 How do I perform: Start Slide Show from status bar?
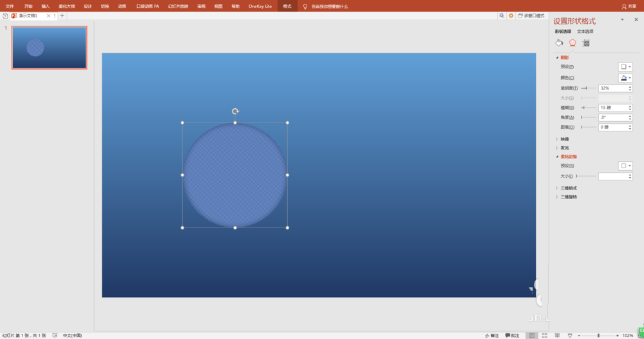[x=570, y=335]
